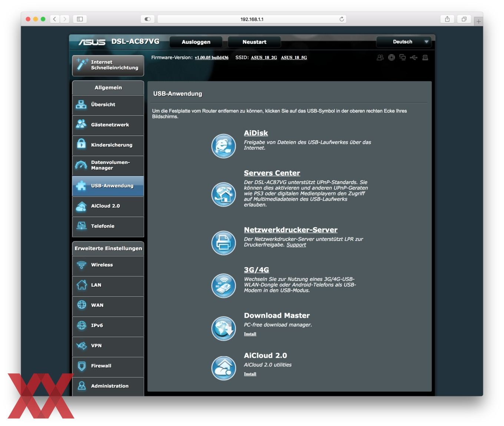Viewport: 504px width, 426px height.
Task: Click firmware version v1.00.05 build436 link
Action: click(212, 58)
